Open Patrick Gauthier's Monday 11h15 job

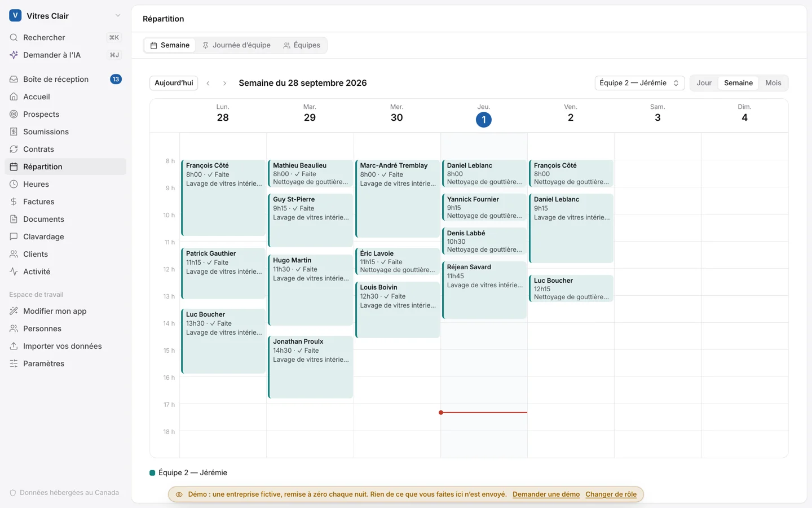tap(223, 273)
